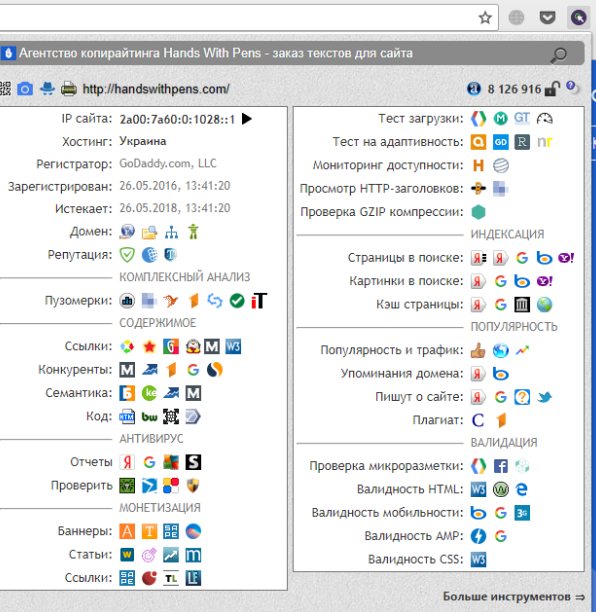Viewport: 596px width, 612px height.
Task: Click the lightning AMP icon in Валидность AMP
Action: tap(478, 536)
